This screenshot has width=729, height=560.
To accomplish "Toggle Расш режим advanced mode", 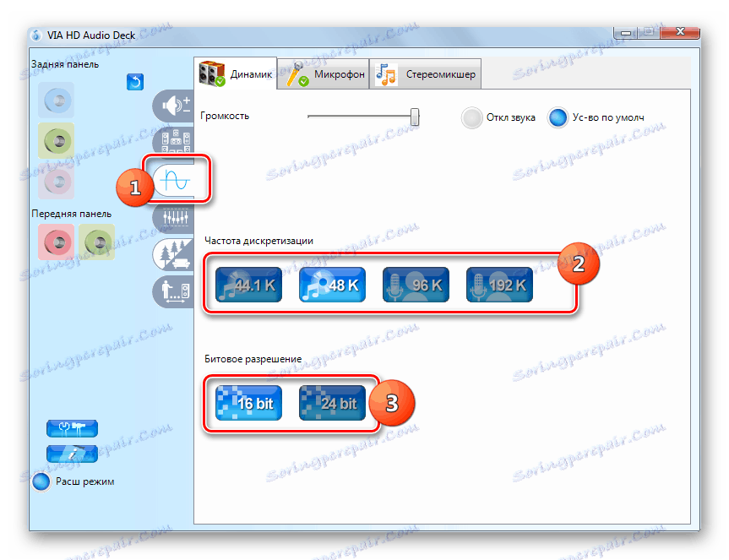I will pos(41,481).
